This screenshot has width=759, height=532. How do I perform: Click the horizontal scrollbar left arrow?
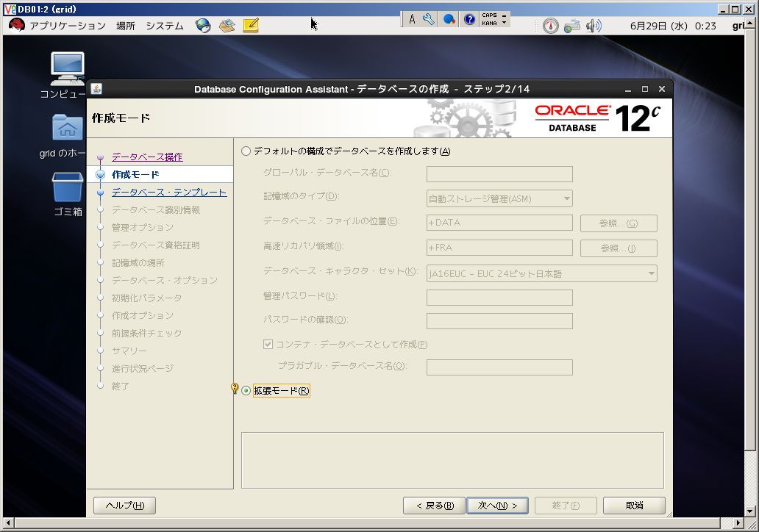tap(8, 522)
